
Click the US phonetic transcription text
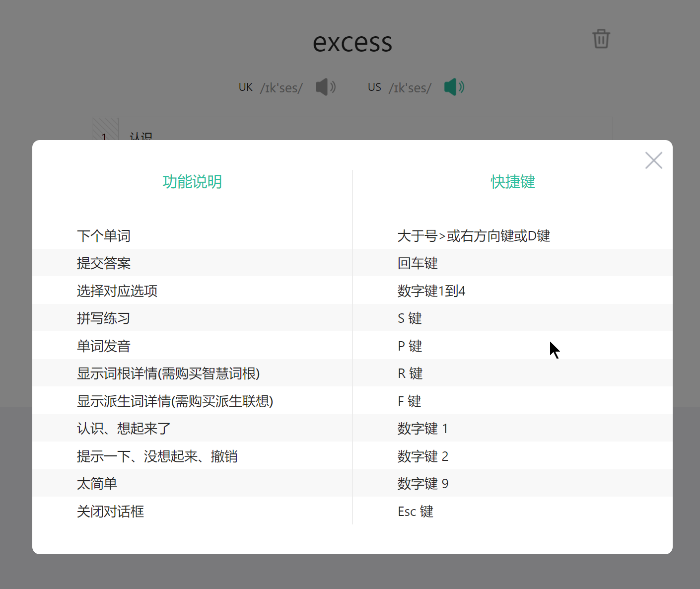410,88
